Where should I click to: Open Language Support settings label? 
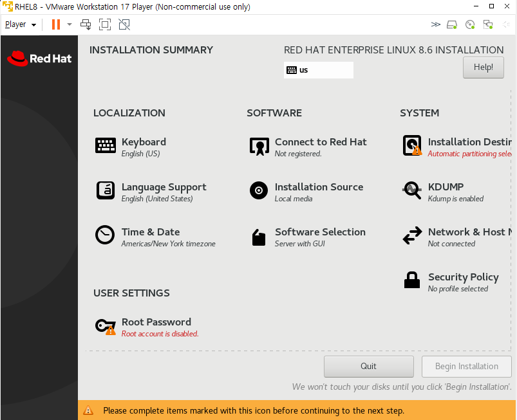164,187
